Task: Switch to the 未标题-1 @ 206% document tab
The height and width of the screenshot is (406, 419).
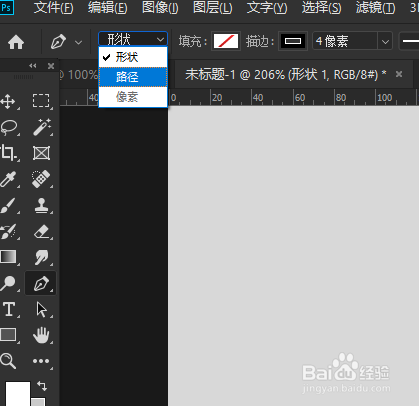Action: tap(286, 74)
